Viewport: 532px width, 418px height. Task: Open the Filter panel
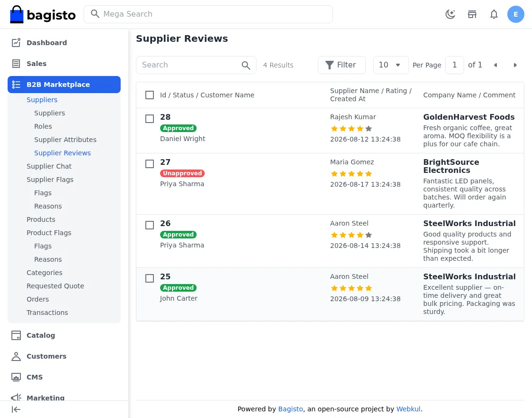click(342, 65)
